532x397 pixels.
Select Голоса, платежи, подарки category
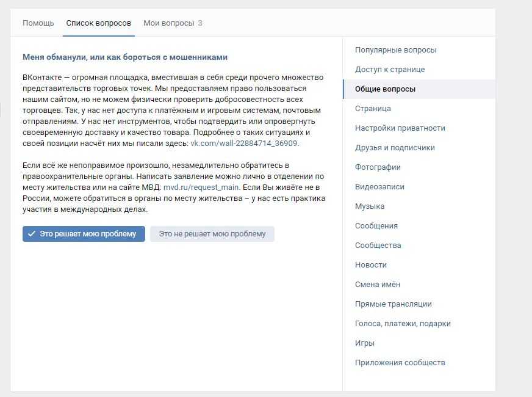tap(419, 323)
